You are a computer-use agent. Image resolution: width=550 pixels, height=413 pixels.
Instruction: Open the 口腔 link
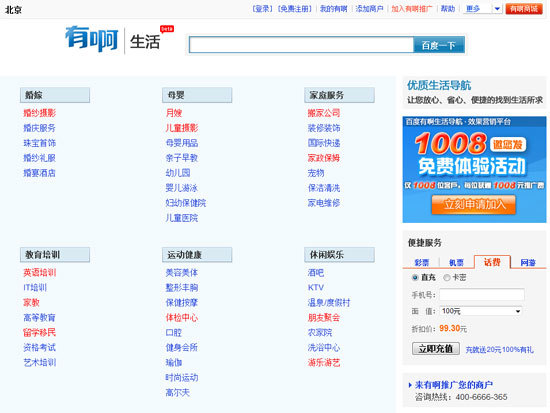pyautogui.click(x=174, y=333)
